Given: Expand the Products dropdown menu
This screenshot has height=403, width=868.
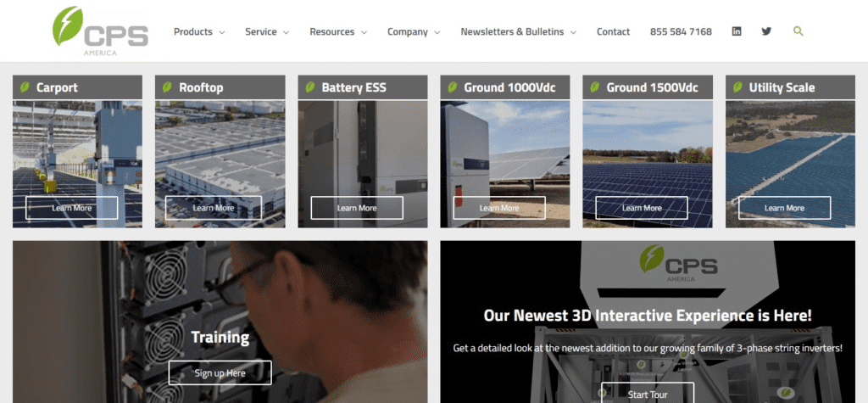Looking at the screenshot, I should coord(199,32).
